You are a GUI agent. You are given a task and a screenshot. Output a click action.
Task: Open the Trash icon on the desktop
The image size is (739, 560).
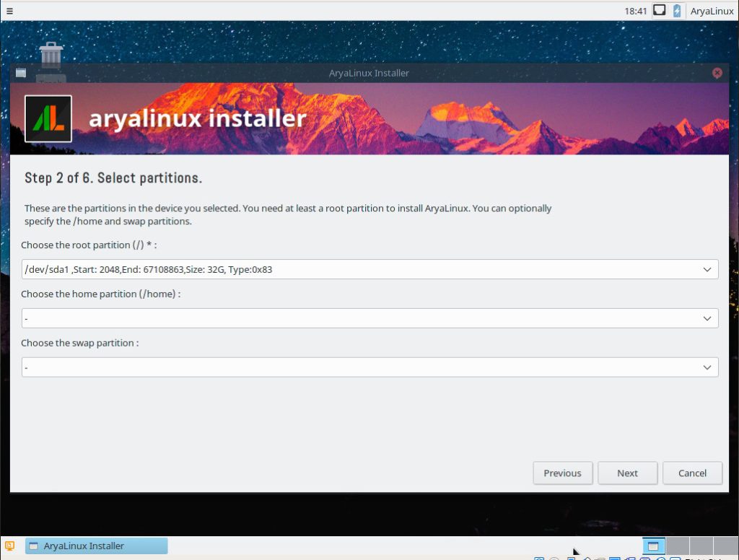tap(51, 56)
